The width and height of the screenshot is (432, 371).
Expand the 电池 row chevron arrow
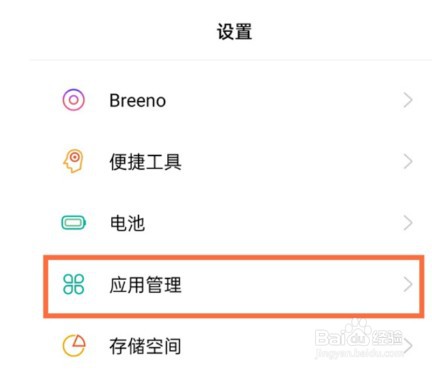coord(408,223)
